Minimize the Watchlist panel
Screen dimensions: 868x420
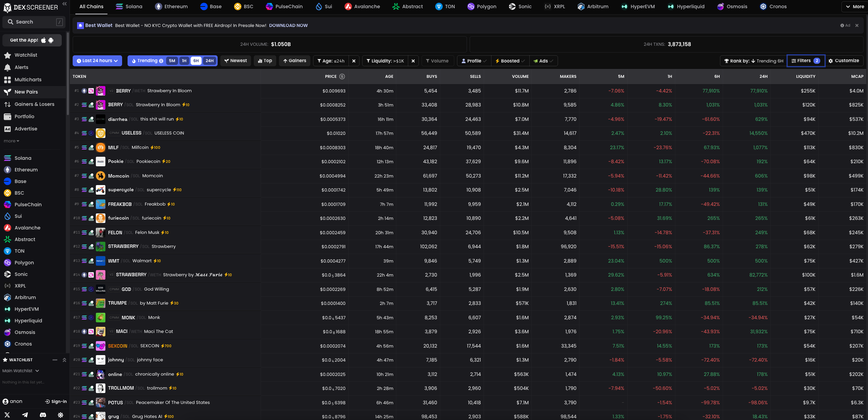tap(55, 360)
